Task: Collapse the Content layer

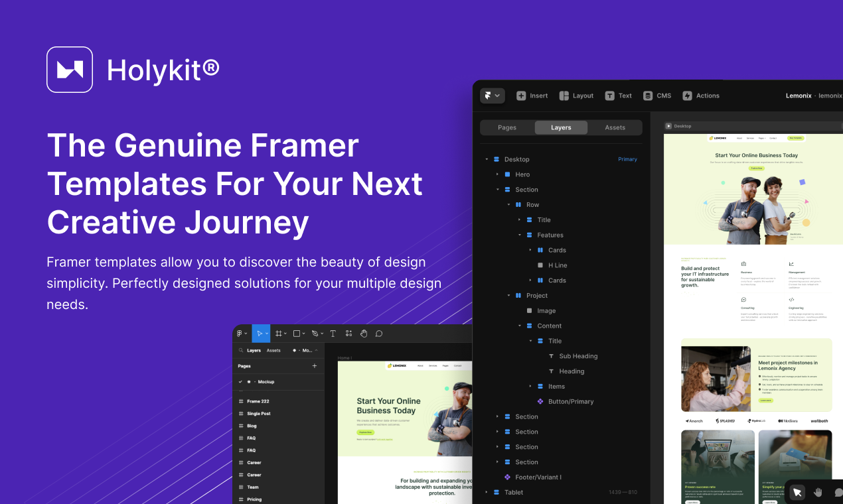Action: point(519,326)
